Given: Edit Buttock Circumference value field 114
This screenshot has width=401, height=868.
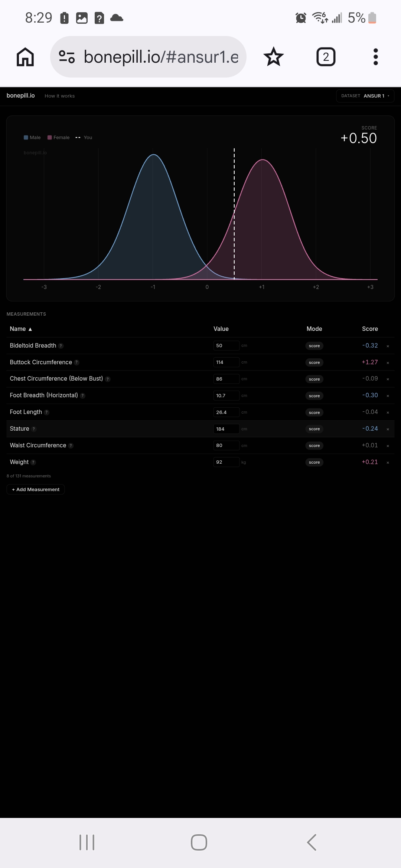Looking at the screenshot, I should point(226,362).
